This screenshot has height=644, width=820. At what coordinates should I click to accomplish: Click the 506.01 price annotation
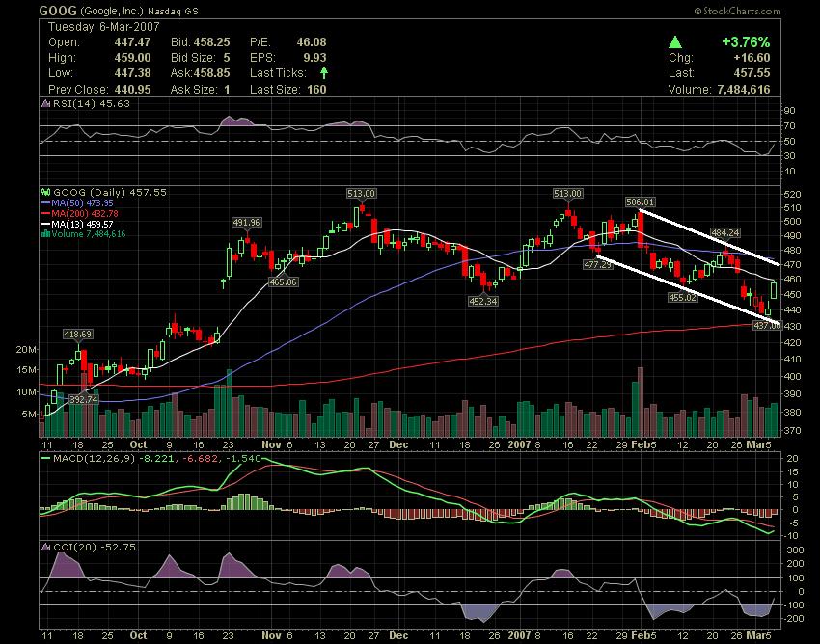(x=641, y=202)
